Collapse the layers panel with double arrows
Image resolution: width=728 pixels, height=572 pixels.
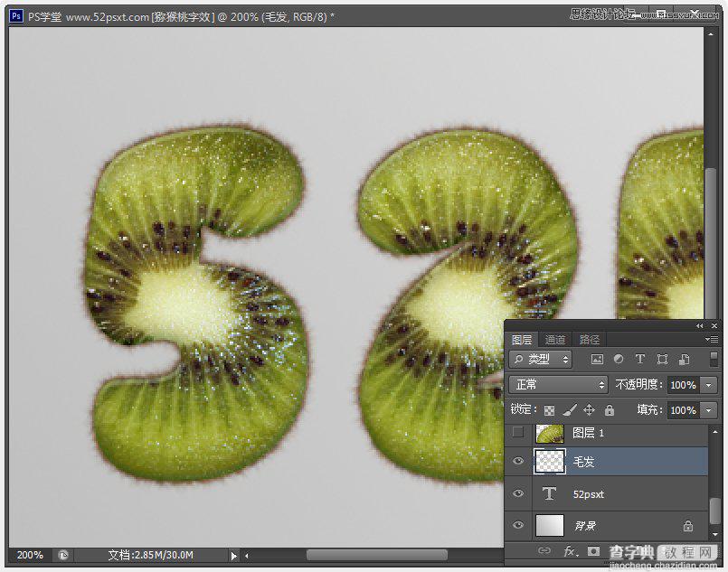pos(700,325)
